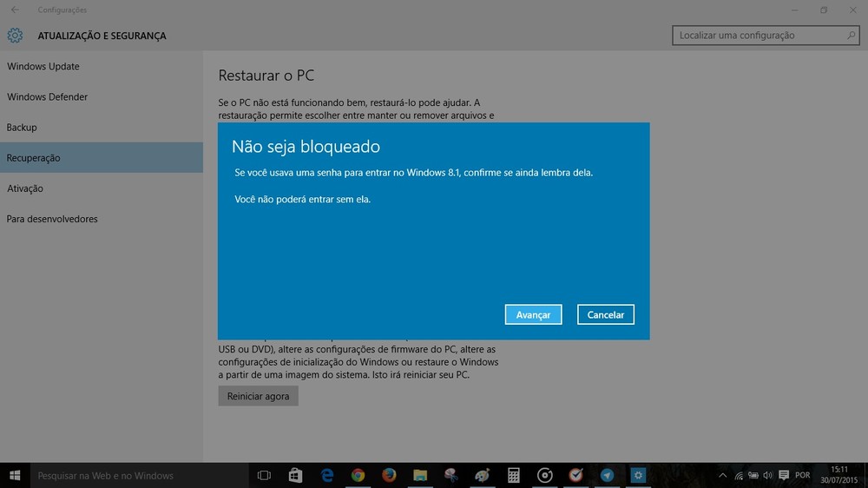Restore down the Configurações window
Image resolution: width=868 pixels, height=488 pixels.
[824, 10]
